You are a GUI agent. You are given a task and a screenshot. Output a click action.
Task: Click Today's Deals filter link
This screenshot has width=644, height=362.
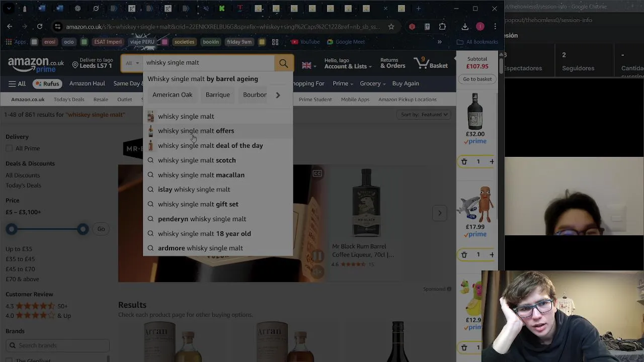click(23, 186)
